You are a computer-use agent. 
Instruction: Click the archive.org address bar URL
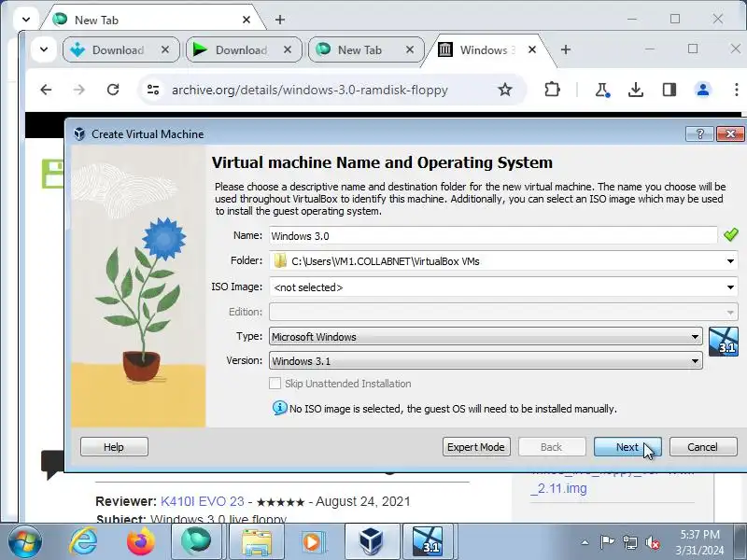point(310,90)
